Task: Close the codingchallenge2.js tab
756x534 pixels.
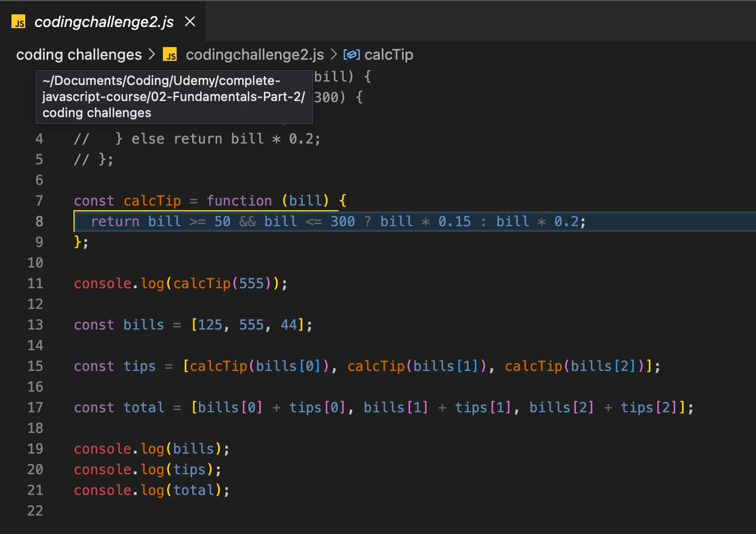Action: pyautogui.click(x=189, y=22)
